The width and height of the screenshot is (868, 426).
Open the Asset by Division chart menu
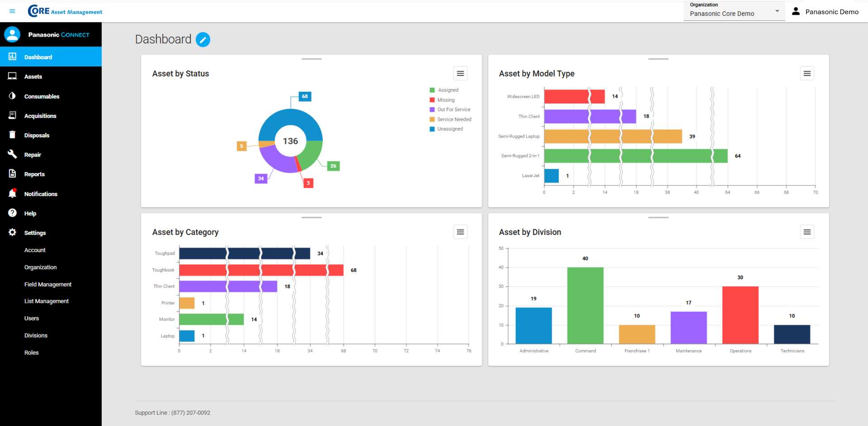click(x=807, y=232)
